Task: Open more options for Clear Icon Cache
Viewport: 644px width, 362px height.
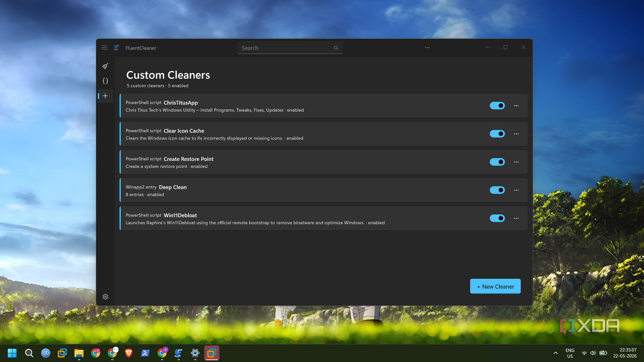Action: [516, 134]
